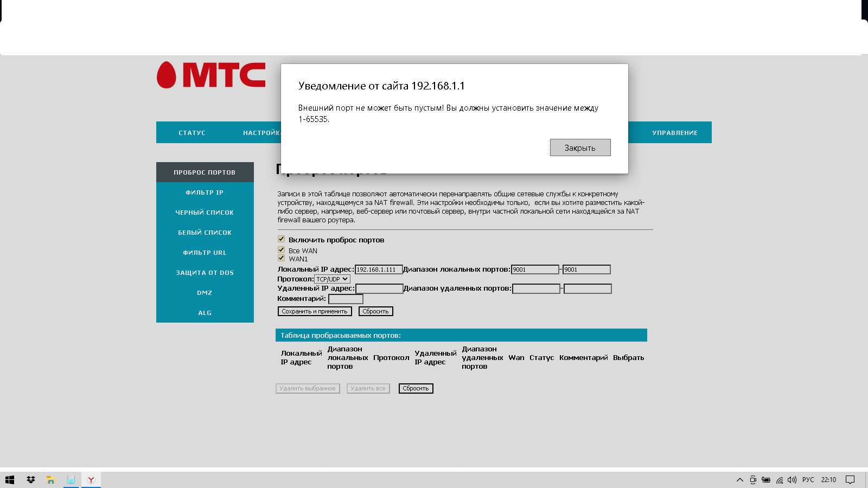Click Сбросить next to Сохранить и применить
868x488 pixels.
pos(375,311)
